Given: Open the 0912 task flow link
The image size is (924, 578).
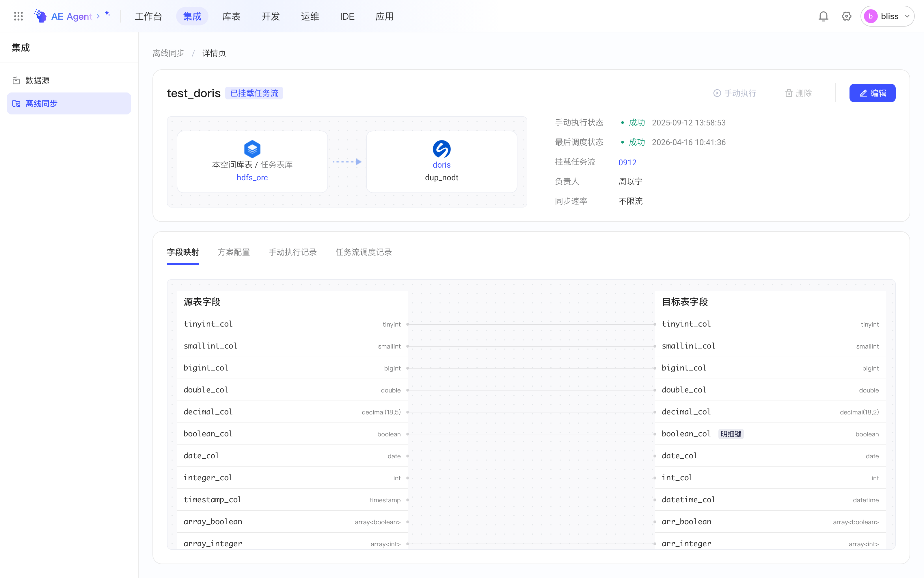Looking at the screenshot, I should 627,162.
